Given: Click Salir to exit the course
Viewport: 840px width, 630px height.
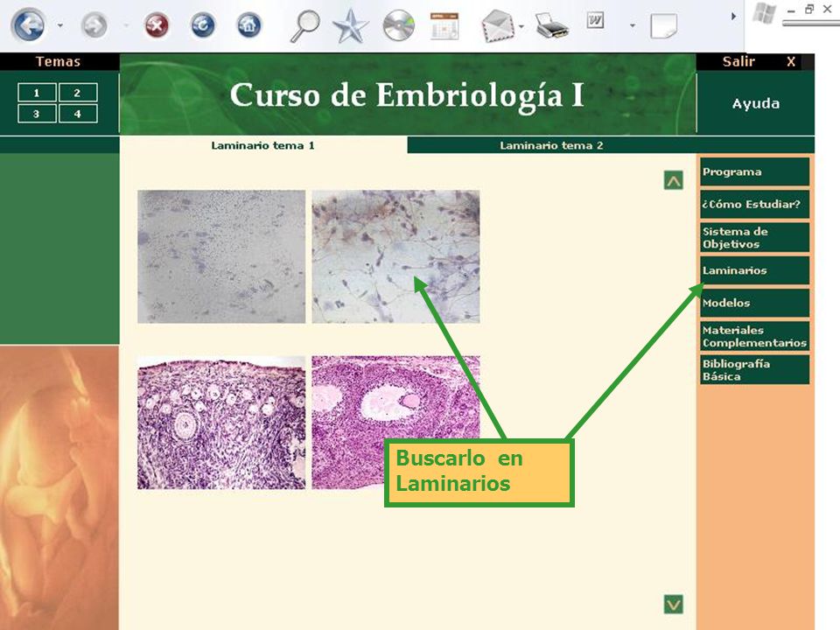Looking at the screenshot, I should (x=738, y=61).
